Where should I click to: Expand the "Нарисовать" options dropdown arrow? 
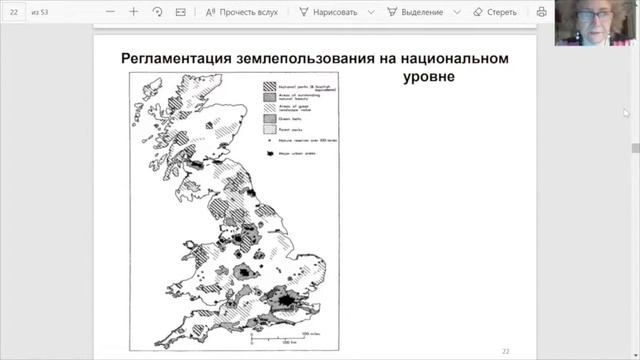tap(371, 12)
